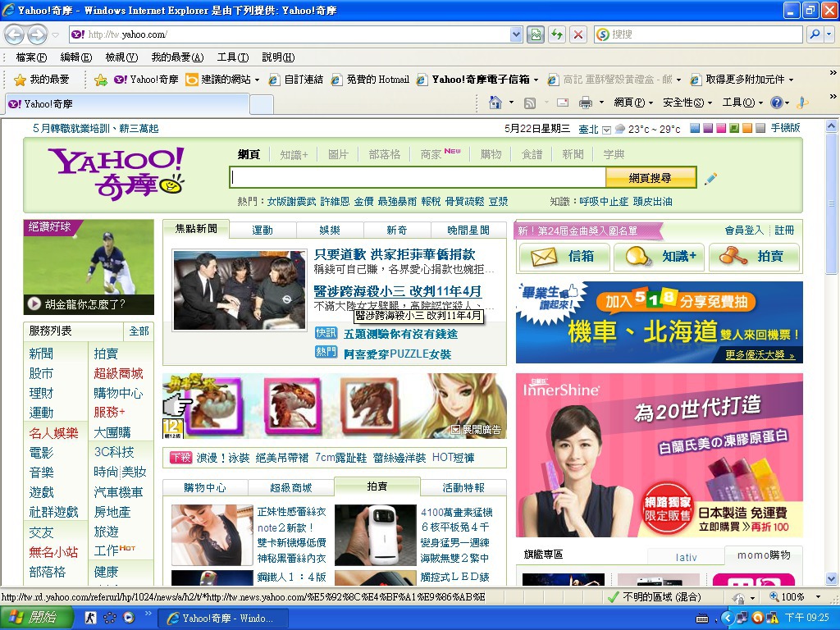Open the search provider dropdown arrow
This screenshot has width=840, height=630.
point(830,34)
